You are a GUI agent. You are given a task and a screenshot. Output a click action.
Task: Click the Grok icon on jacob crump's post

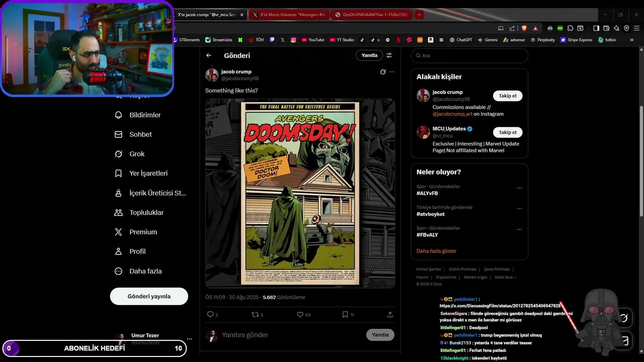(x=383, y=72)
